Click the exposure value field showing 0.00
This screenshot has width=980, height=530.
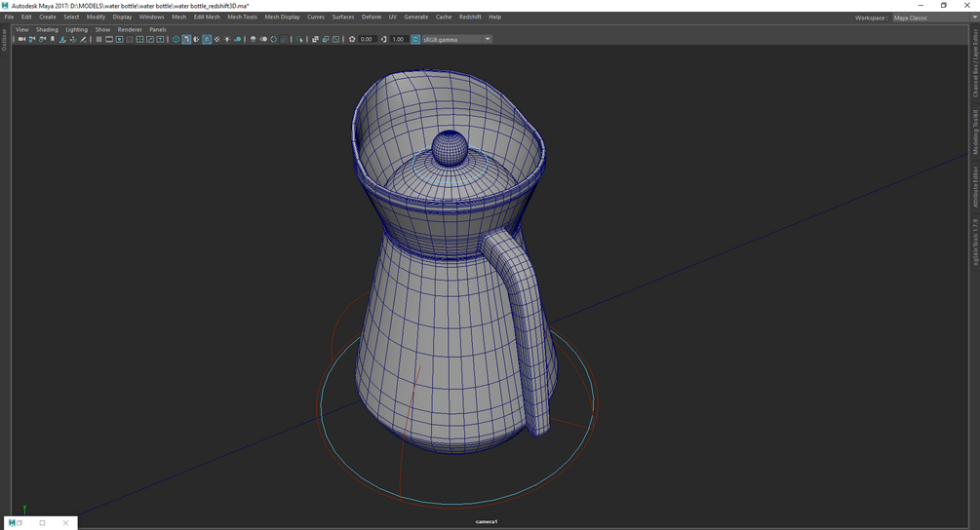tap(367, 39)
